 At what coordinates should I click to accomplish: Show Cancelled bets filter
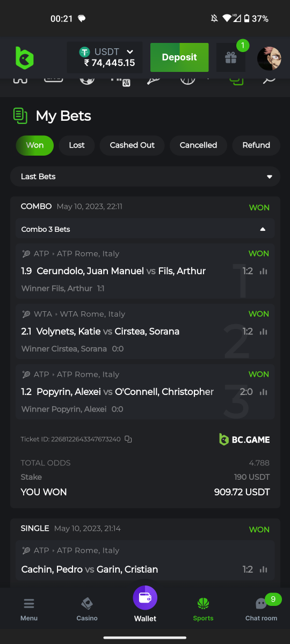[x=198, y=145]
